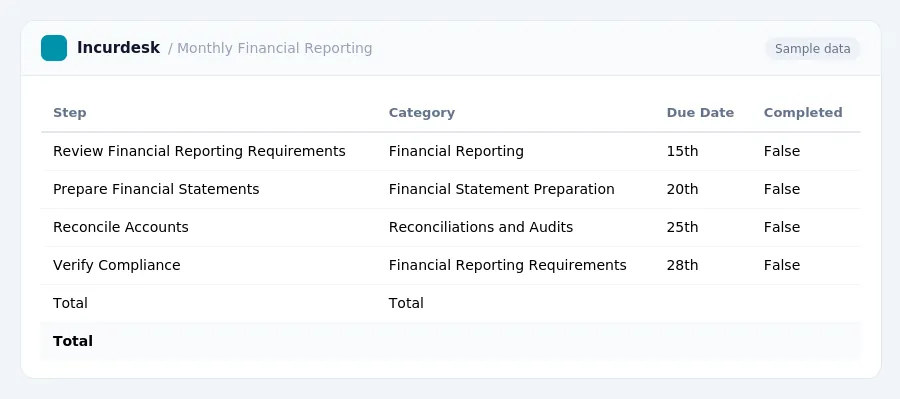Screen dimensions: 900x399
Task: Click the 25th due date cell
Action: tap(682, 227)
